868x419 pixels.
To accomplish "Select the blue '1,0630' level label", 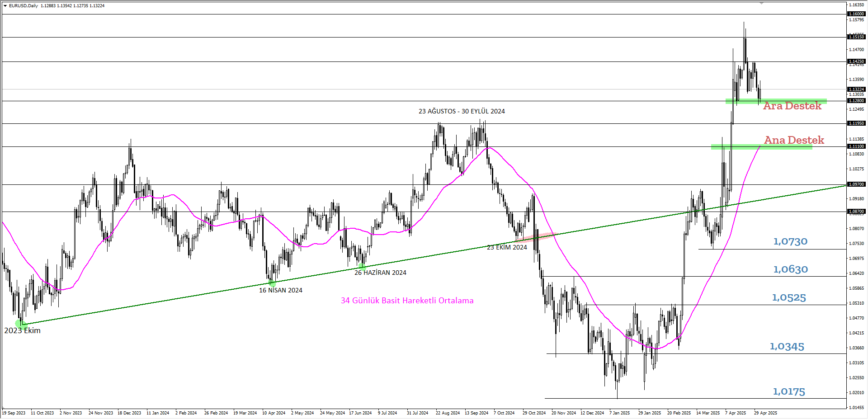I will [x=790, y=269].
